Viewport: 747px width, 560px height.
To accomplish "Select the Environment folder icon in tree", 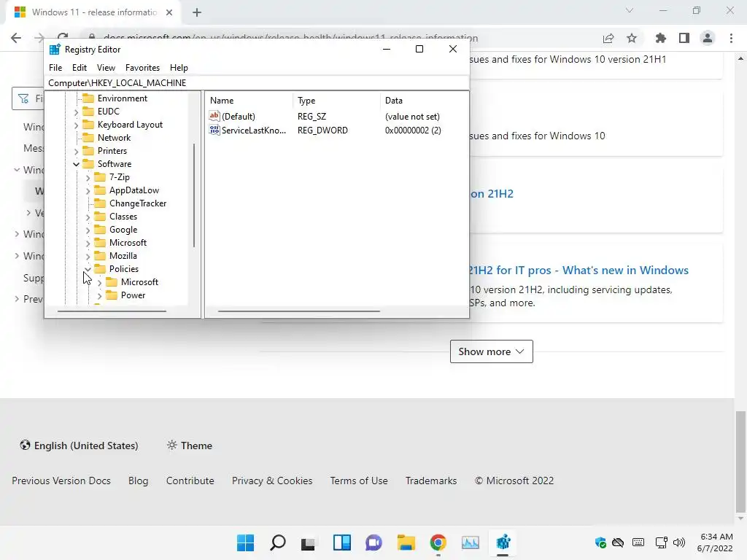I will coord(88,98).
